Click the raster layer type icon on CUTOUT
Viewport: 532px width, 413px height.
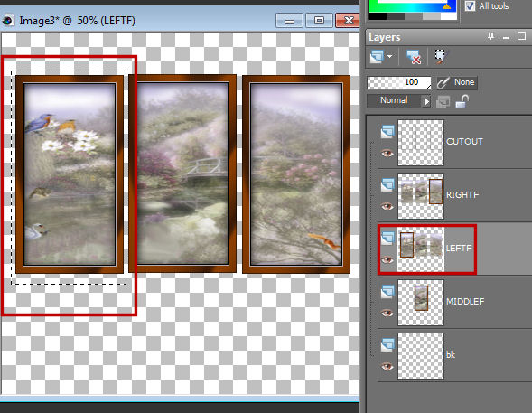coord(387,132)
